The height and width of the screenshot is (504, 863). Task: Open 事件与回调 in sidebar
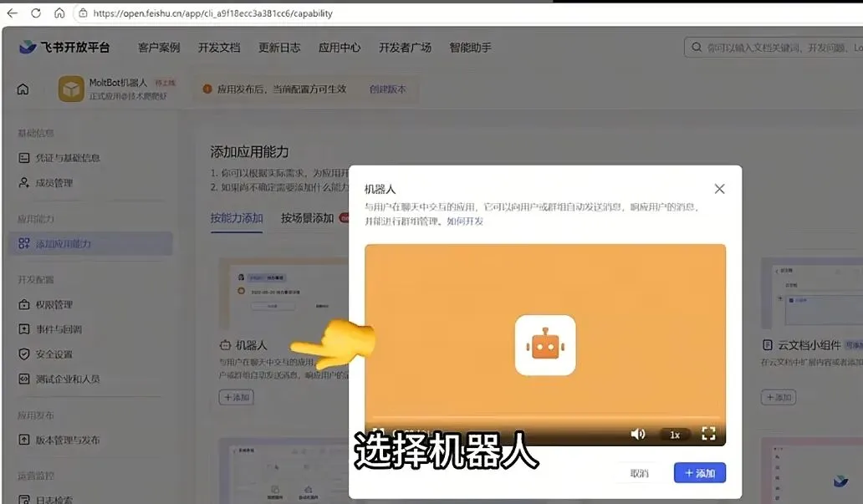click(x=59, y=329)
